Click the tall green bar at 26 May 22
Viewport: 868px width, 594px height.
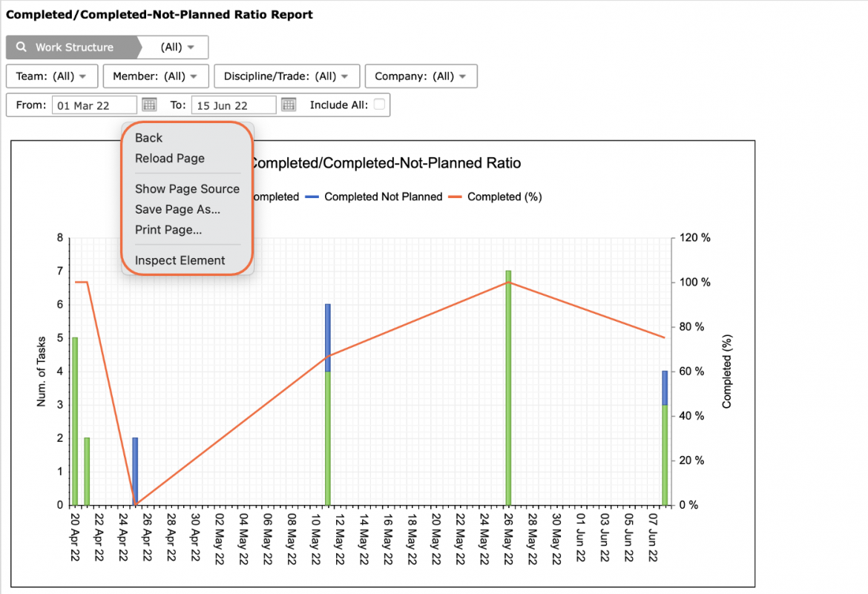(508, 388)
